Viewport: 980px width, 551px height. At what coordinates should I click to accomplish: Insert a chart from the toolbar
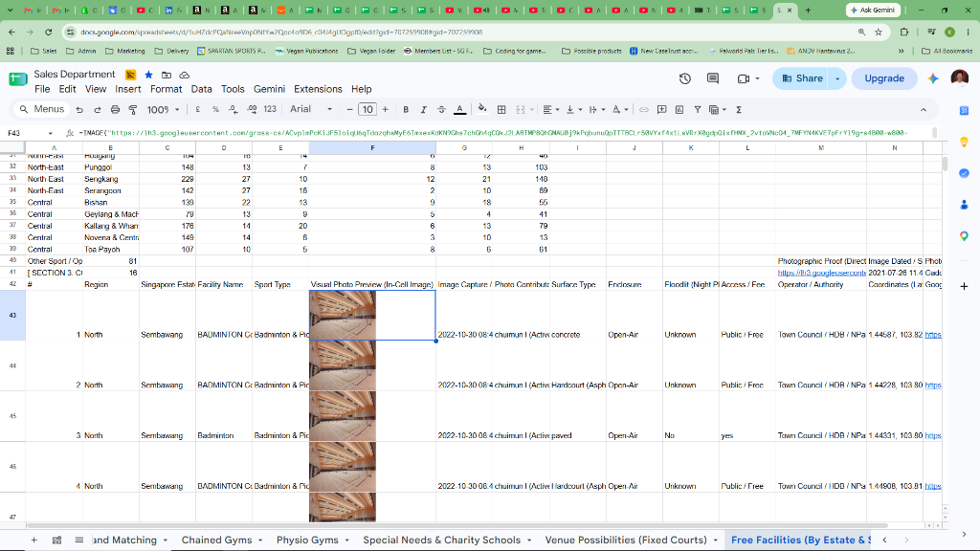tap(679, 110)
